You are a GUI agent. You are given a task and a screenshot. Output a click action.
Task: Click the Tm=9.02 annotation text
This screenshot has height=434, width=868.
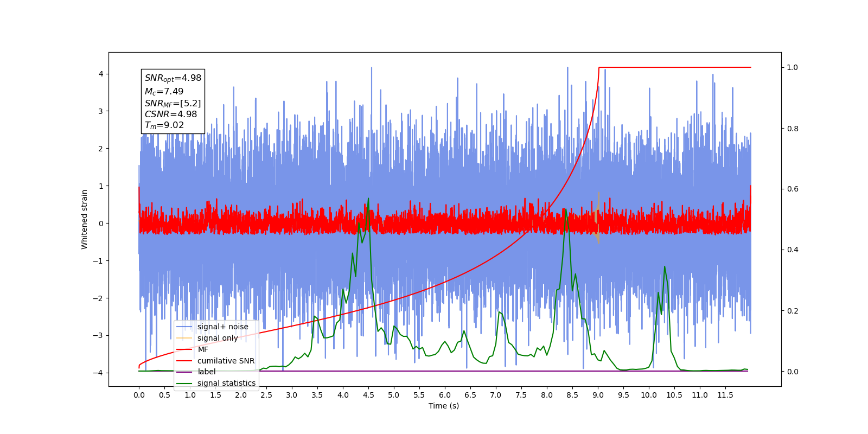[164, 125]
